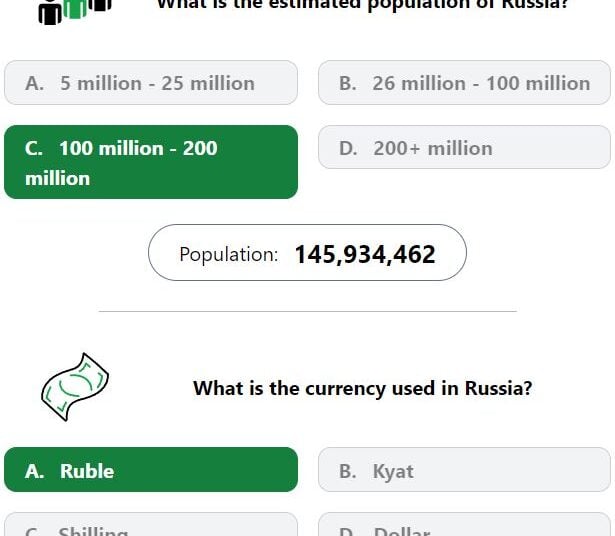Image resolution: width=615 pixels, height=536 pixels.
Task: Click the letter A. beside Ruble
Action: point(35,471)
